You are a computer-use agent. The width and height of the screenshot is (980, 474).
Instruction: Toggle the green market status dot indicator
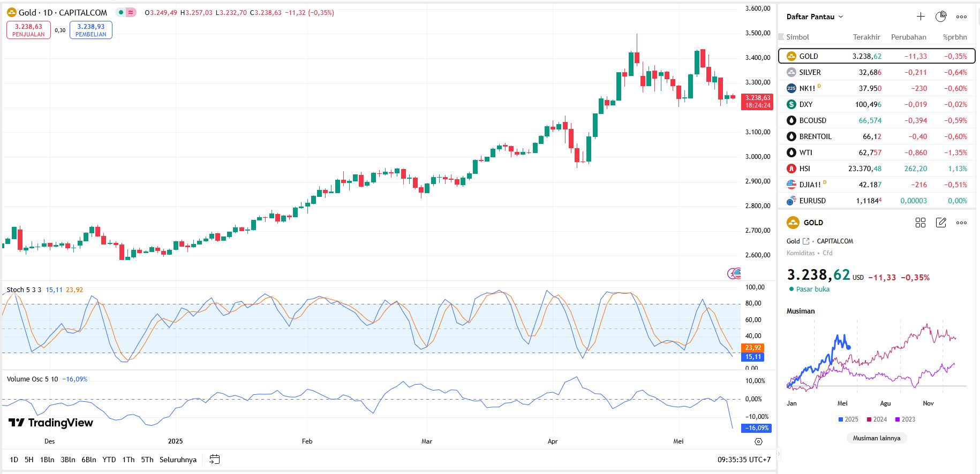pyautogui.click(x=121, y=12)
